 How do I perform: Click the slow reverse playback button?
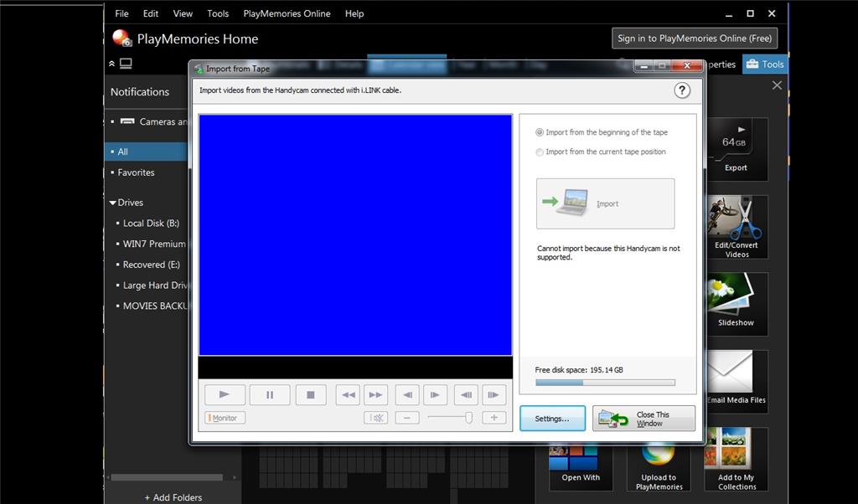[x=466, y=394]
